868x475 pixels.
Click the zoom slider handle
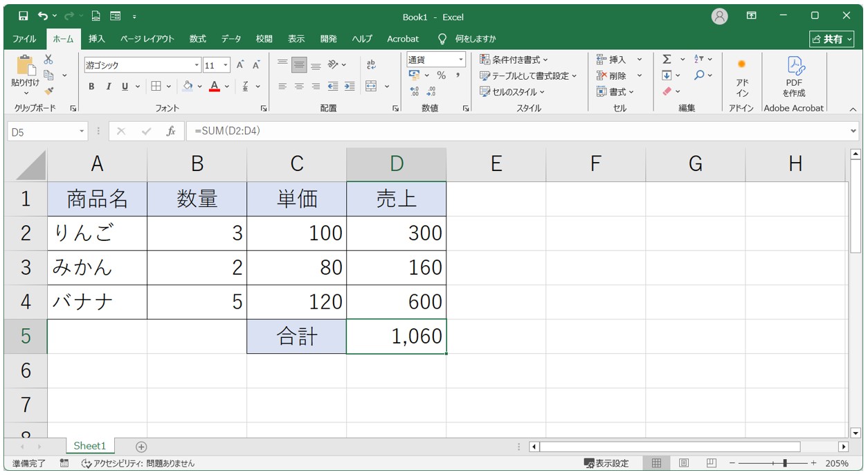pos(784,463)
